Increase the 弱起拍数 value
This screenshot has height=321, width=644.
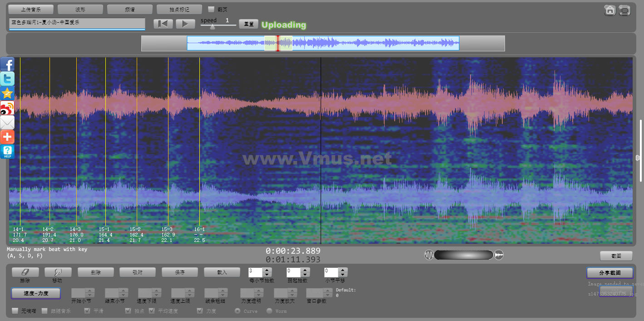(x=305, y=270)
